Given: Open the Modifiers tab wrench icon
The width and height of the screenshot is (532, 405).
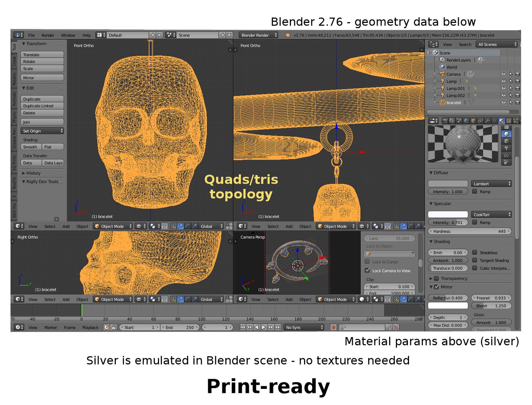Looking at the screenshot, I should 487,121.
